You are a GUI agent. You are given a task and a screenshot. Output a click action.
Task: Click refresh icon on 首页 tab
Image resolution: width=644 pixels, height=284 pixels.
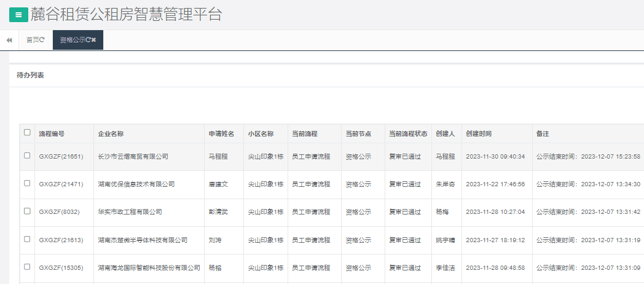click(x=42, y=40)
